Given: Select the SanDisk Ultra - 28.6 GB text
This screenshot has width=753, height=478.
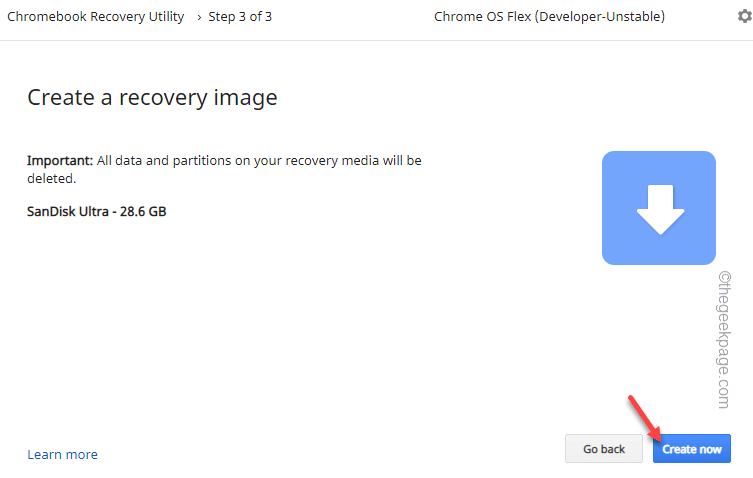Looking at the screenshot, I should point(97,211).
